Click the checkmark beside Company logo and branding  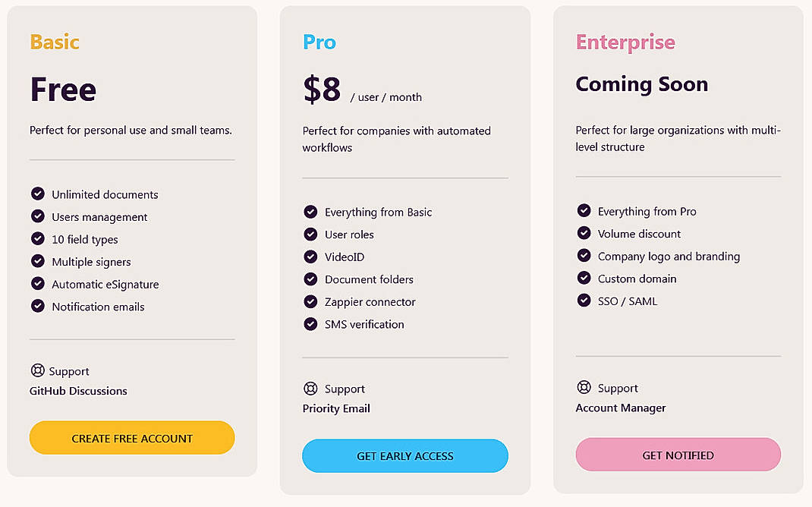[584, 257]
